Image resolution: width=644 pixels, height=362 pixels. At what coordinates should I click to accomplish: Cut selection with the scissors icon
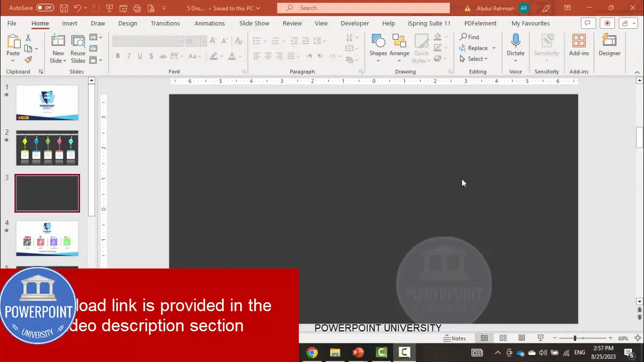coord(28,38)
